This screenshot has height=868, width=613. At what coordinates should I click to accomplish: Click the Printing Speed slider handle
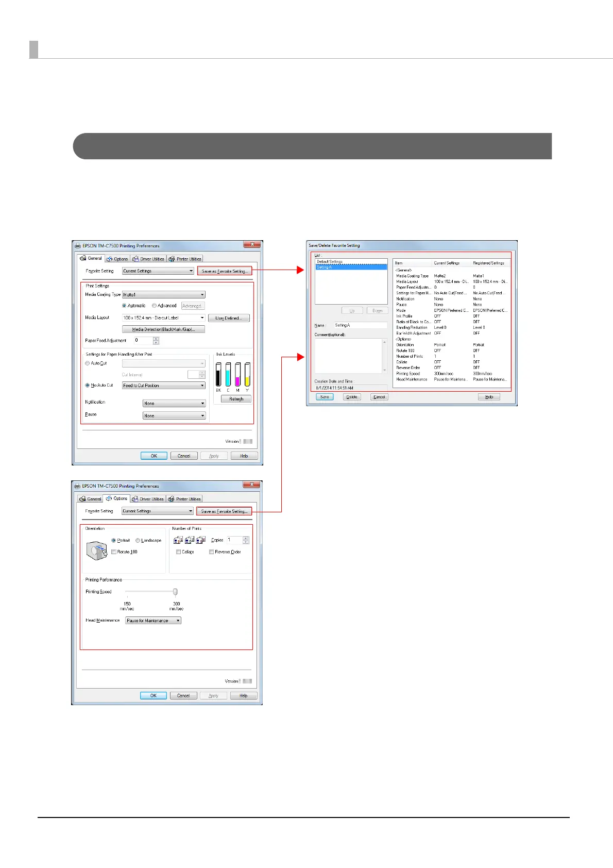[x=175, y=592]
